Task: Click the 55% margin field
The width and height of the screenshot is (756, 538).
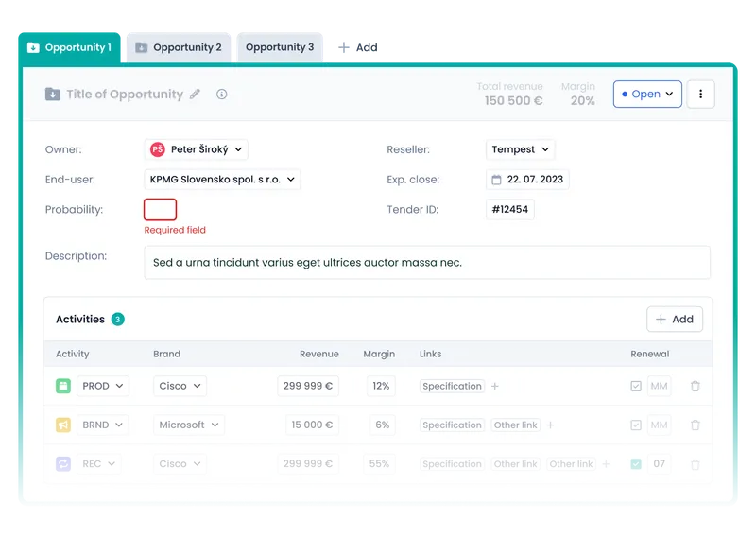Action: (380, 463)
